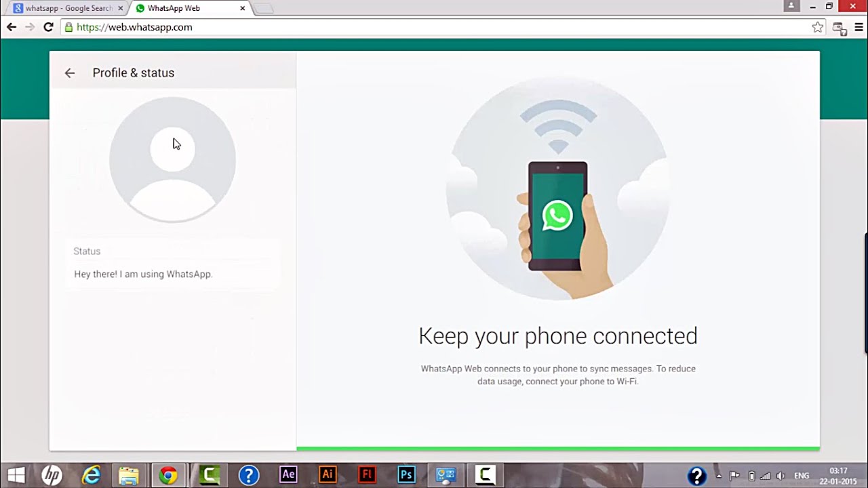Click the 'Status' label

[87, 251]
